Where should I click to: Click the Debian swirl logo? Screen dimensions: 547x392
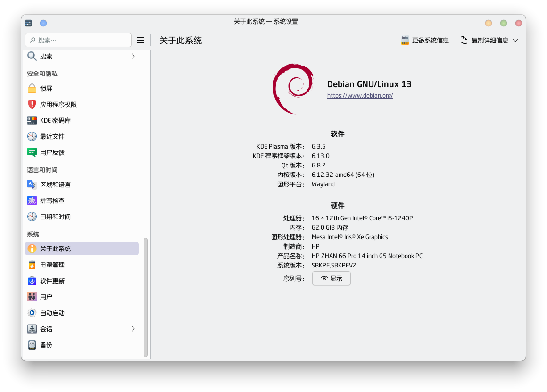(293, 89)
